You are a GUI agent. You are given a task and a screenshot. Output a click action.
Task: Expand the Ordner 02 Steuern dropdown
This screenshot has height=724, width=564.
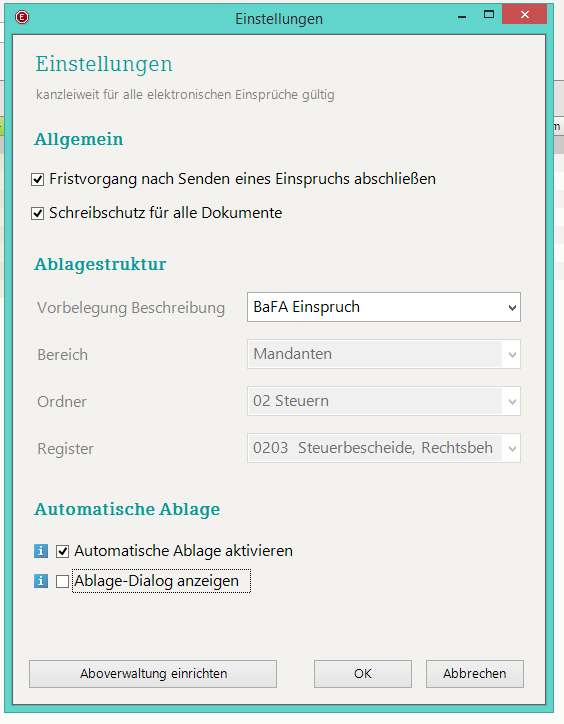384,401
